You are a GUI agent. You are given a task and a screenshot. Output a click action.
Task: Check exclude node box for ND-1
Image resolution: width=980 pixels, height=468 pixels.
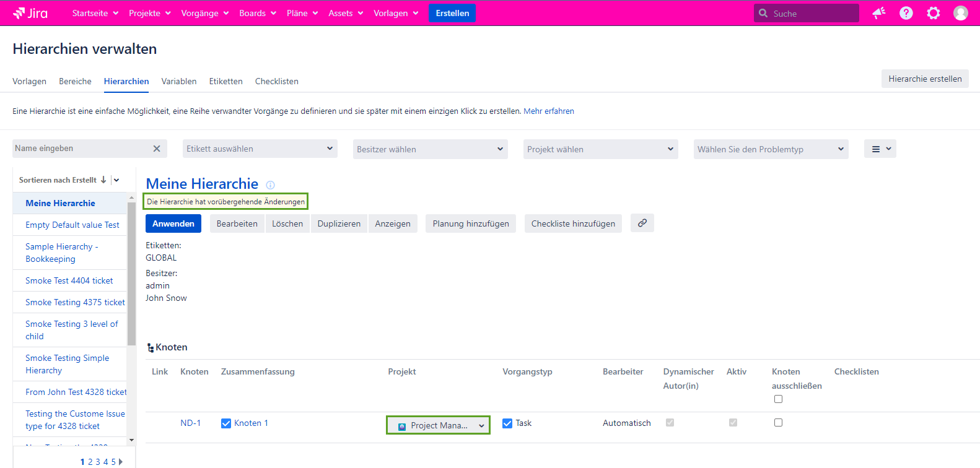coord(778,422)
